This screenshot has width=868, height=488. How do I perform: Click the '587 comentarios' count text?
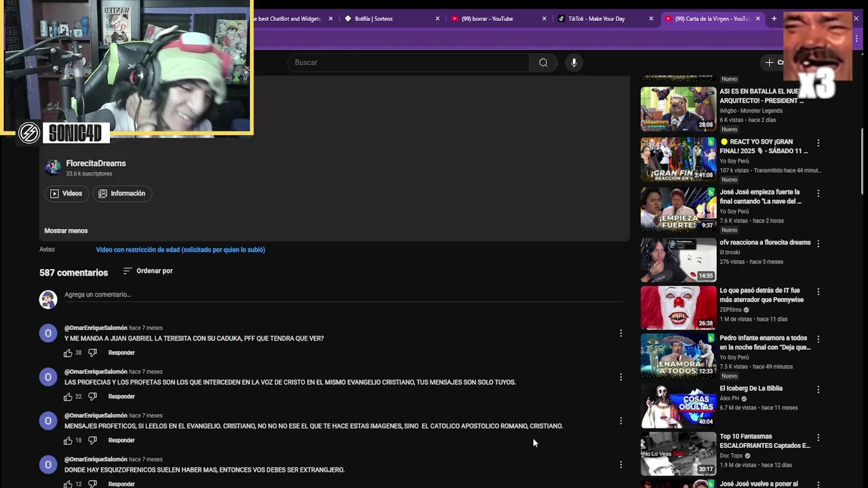coord(73,272)
